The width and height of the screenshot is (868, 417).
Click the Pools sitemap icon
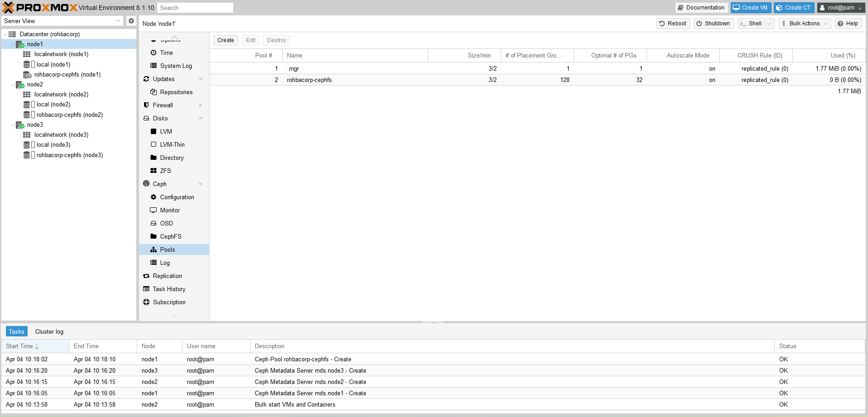153,249
